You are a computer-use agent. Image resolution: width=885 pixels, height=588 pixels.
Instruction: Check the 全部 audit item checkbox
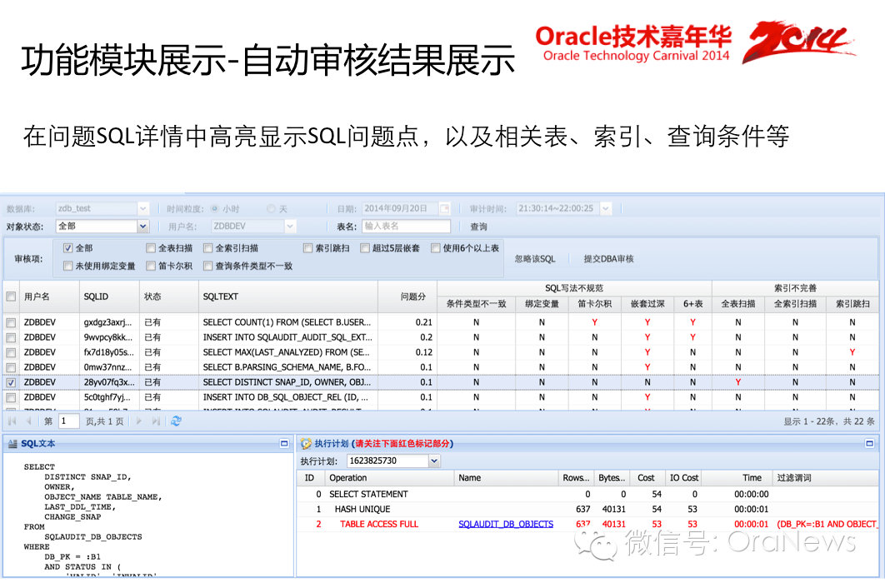click(68, 248)
